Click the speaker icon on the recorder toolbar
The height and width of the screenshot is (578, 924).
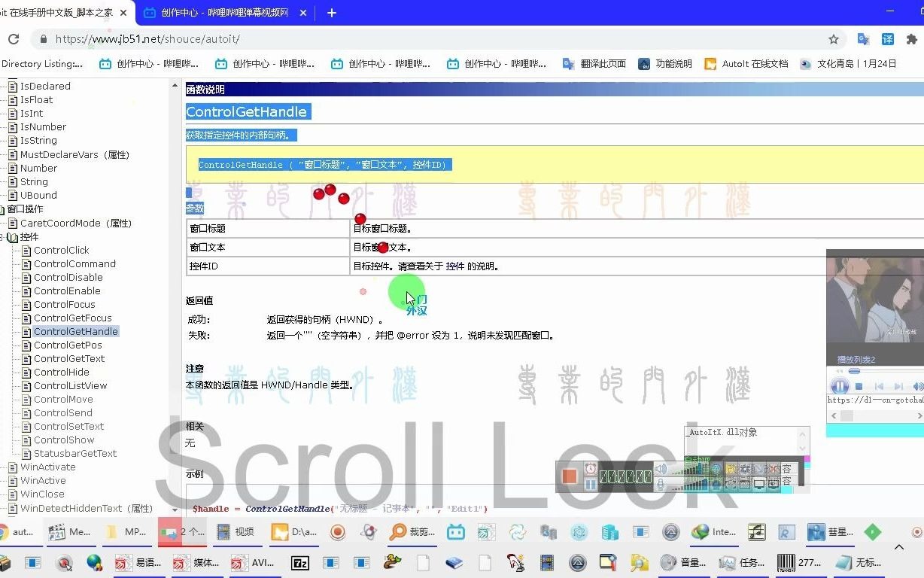coord(660,470)
